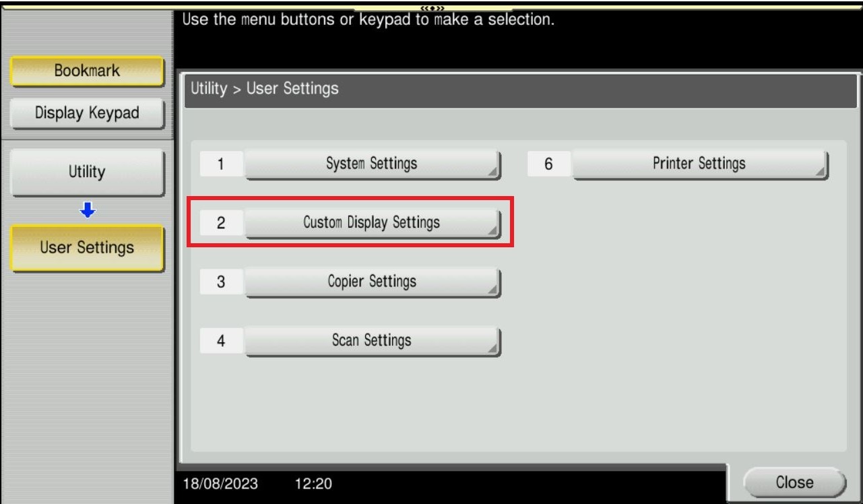
Task: Click the Utility > User Settings breadcrumb bar
Action: tap(521, 89)
